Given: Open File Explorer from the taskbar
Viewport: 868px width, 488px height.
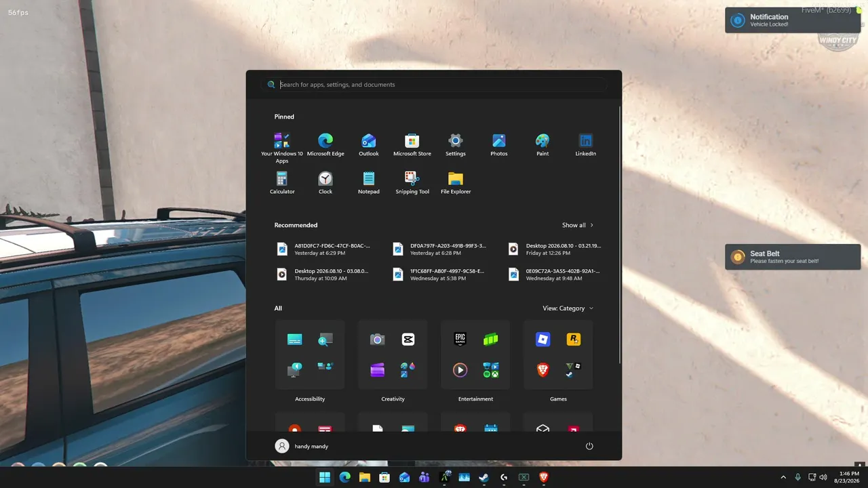Looking at the screenshot, I should [x=365, y=477].
